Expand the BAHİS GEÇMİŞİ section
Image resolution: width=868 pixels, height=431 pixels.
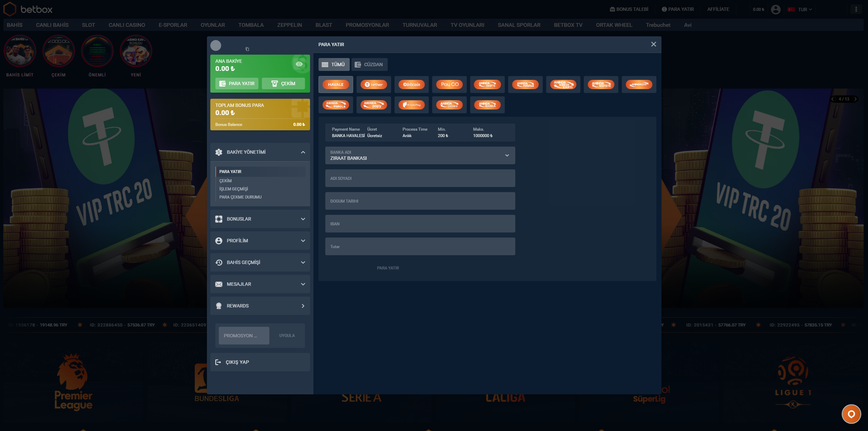click(x=260, y=262)
